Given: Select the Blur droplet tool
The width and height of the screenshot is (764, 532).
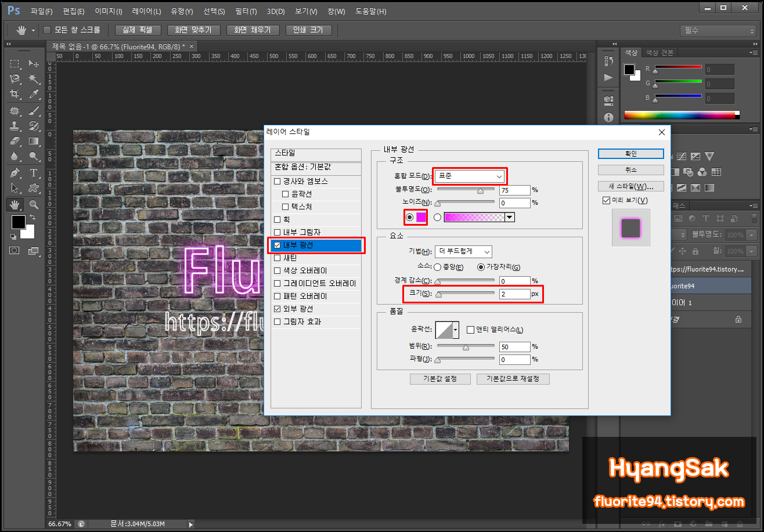Looking at the screenshot, I should [15, 157].
